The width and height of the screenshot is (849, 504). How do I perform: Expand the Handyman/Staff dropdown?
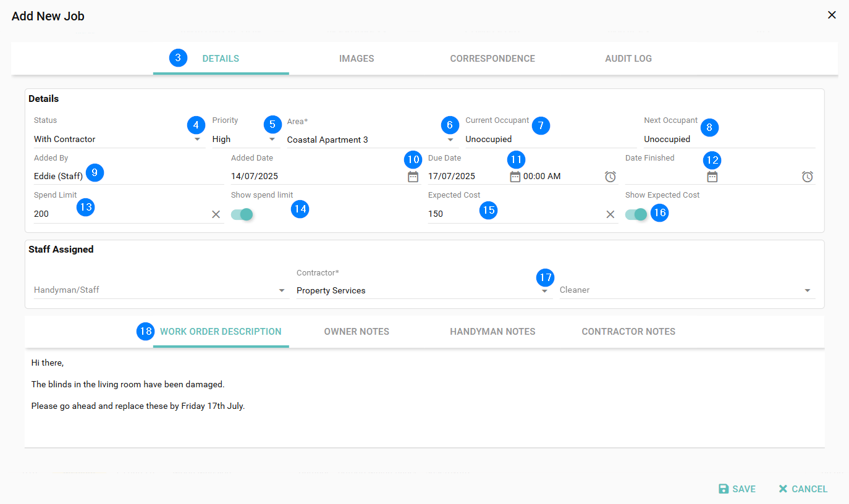coord(281,291)
